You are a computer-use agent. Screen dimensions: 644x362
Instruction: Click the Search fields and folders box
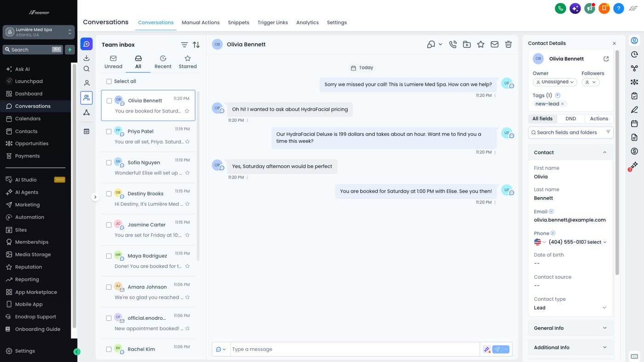pos(570,132)
